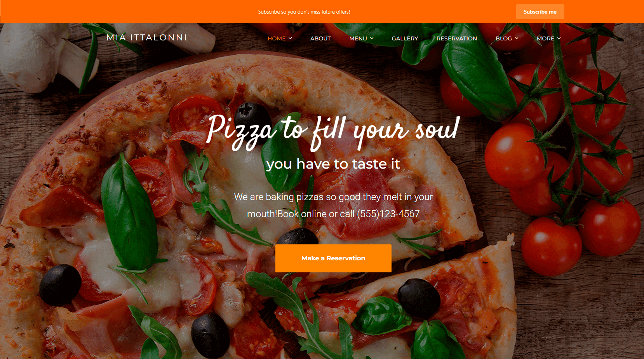
Task: Click the MORE navigation label
Action: 545,38
